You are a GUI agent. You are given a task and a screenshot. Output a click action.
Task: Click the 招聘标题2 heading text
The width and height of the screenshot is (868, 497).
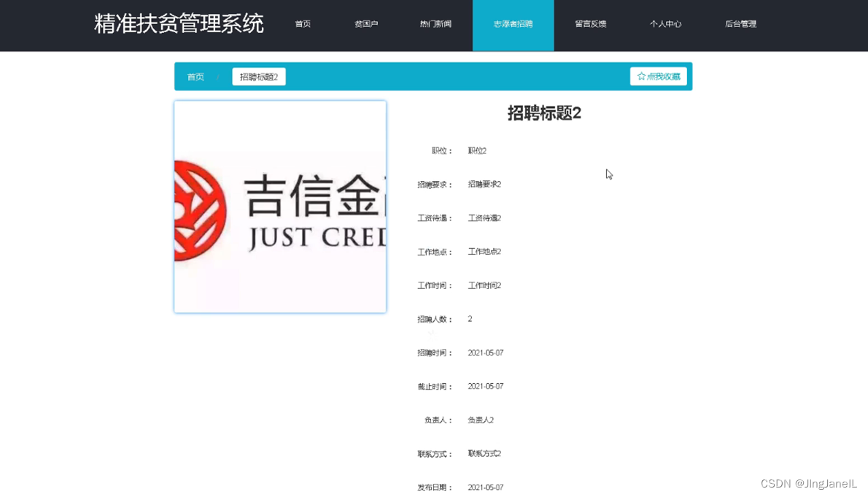544,114
